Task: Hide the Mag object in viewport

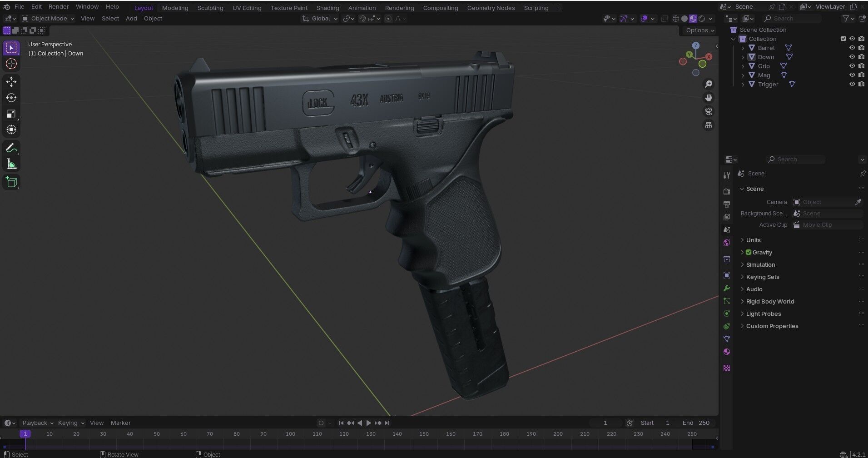Action: (x=852, y=75)
